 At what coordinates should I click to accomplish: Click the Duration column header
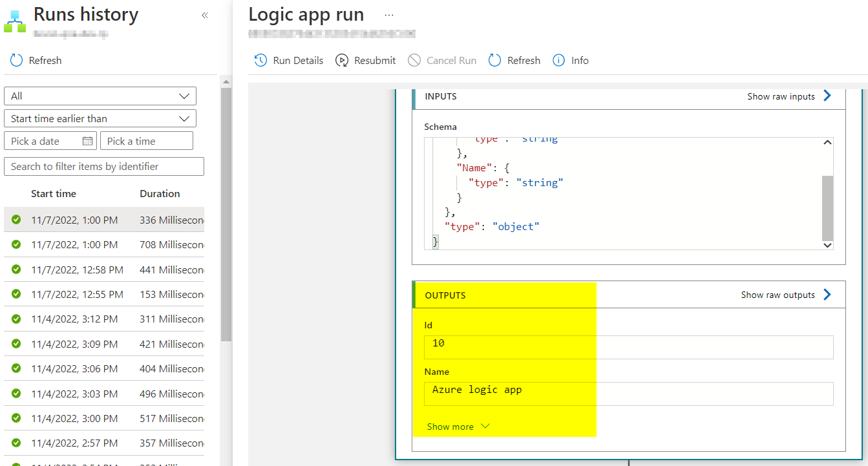(x=160, y=193)
